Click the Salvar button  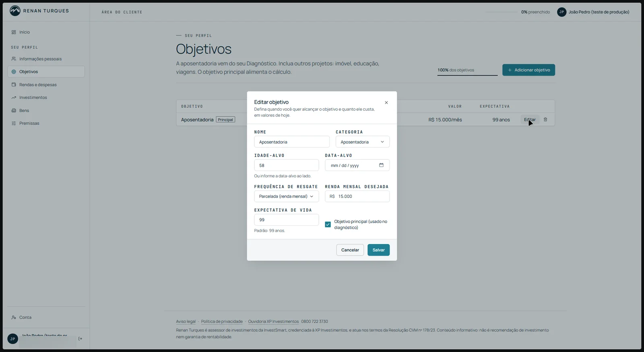pyautogui.click(x=378, y=250)
